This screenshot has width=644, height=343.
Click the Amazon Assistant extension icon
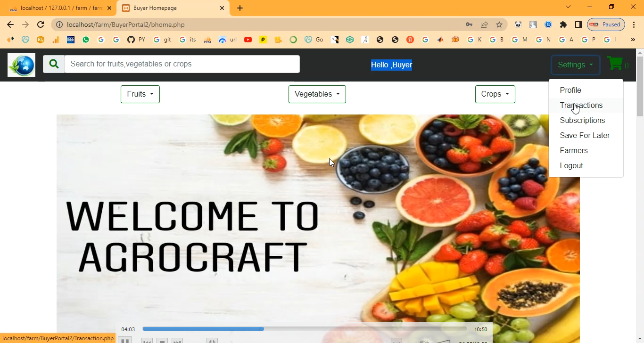548,24
